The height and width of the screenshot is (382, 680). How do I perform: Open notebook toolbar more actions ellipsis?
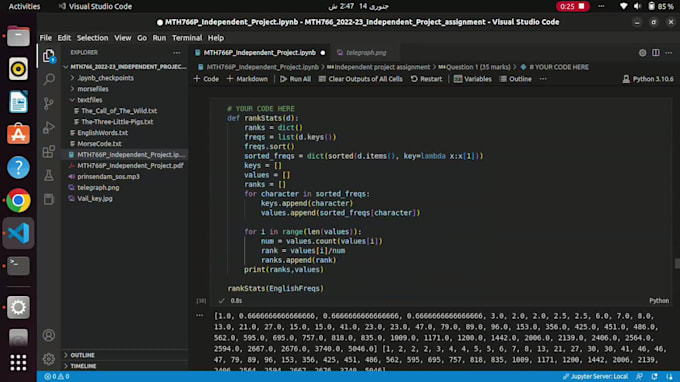pos(543,79)
